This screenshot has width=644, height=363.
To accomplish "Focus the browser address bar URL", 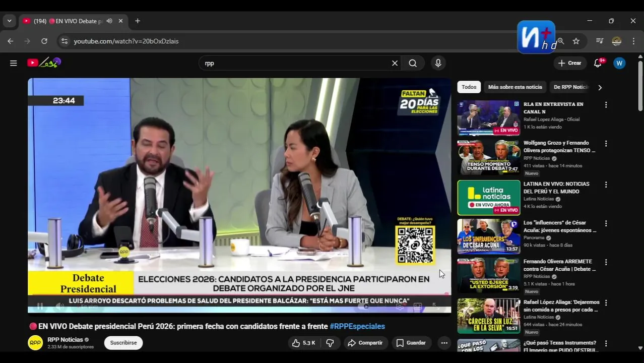I will tap(126, 41).
